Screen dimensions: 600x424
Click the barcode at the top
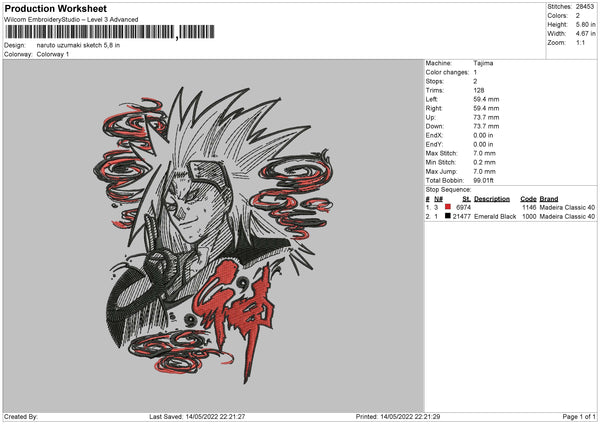tap(109, 32)
